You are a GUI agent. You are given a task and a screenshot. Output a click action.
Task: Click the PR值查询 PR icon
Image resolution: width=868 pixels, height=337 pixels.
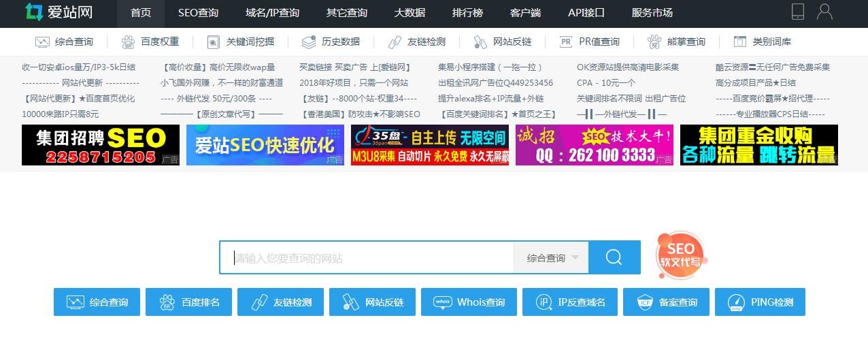click(565, 42)
